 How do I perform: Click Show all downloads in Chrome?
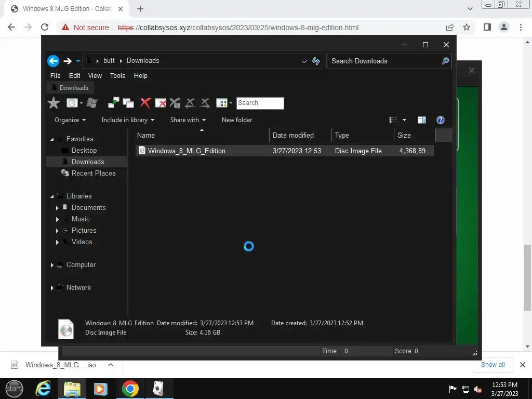[x=493, y=365]
